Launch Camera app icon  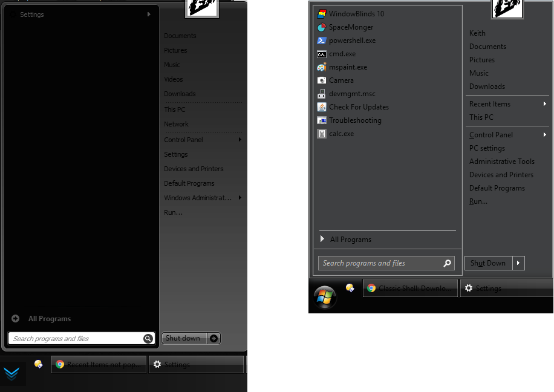coord(322,80)
